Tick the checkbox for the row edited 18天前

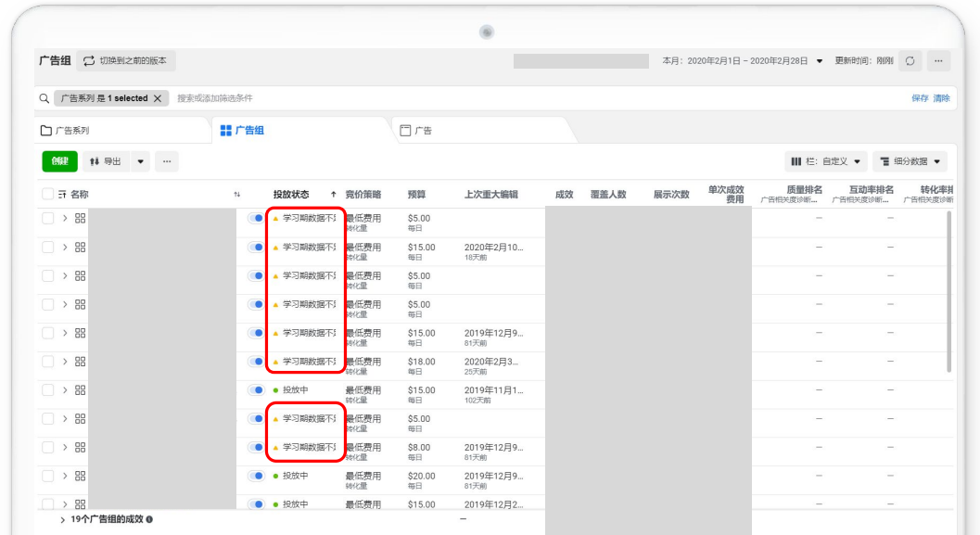tap(47, 247)
